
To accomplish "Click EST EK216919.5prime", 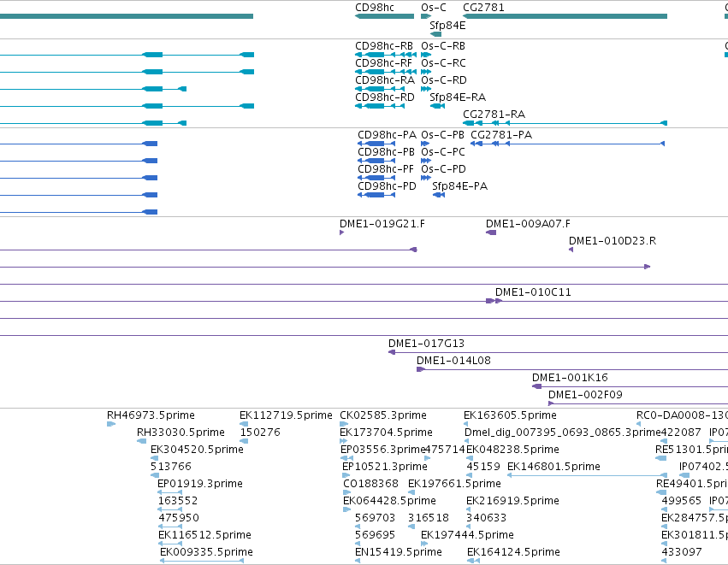I will point(469,509).
